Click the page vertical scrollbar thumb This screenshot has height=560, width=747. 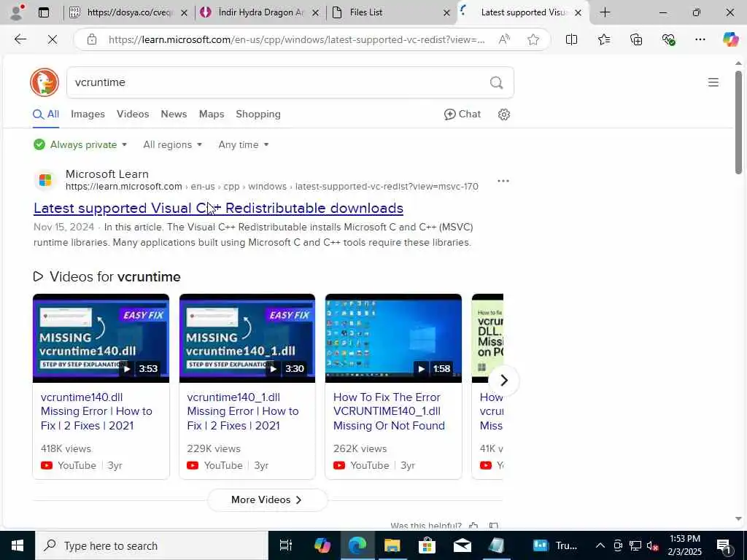pos(738,122)
